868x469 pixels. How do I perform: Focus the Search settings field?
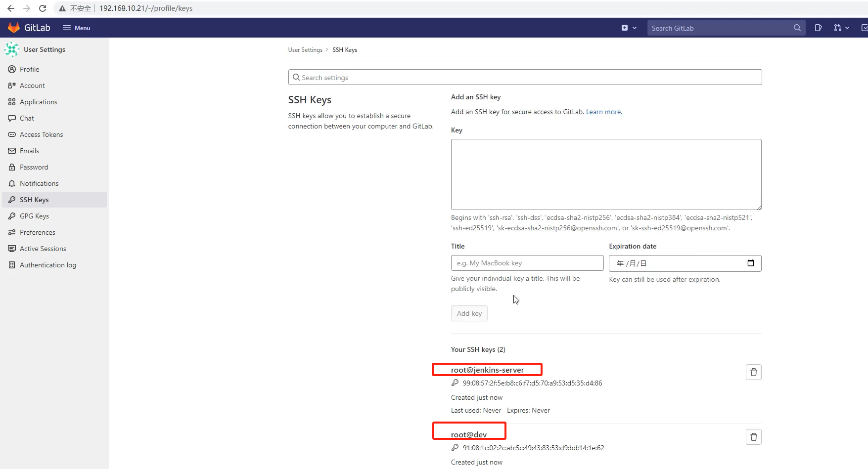pyautogui.click(x=525, y=78)
